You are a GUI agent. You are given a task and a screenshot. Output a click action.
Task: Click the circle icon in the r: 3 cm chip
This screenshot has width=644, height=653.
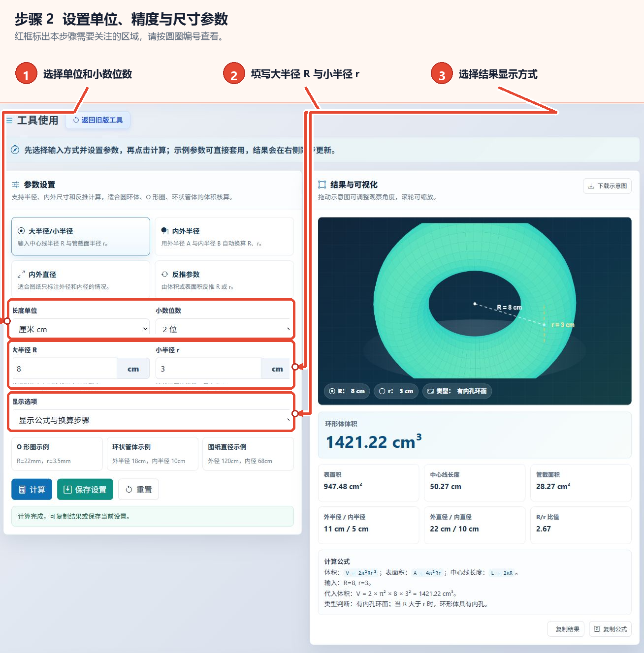pyautogui.click(x=382, y=391)
